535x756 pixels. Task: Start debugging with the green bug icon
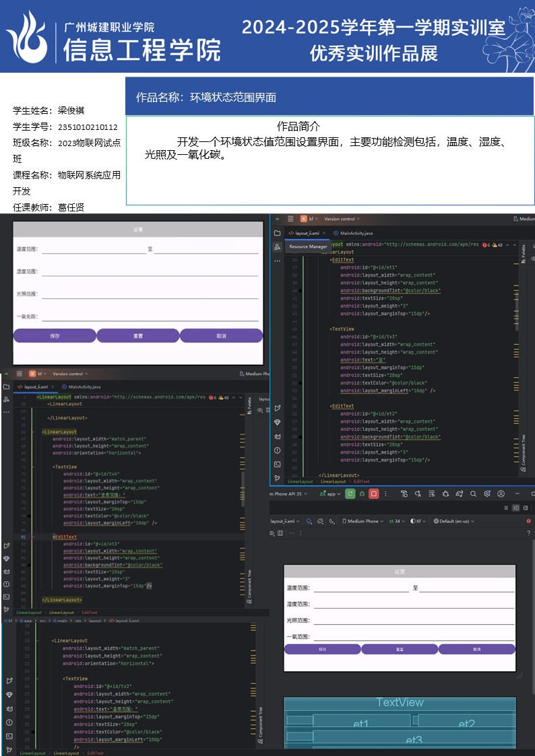[362, 493]
